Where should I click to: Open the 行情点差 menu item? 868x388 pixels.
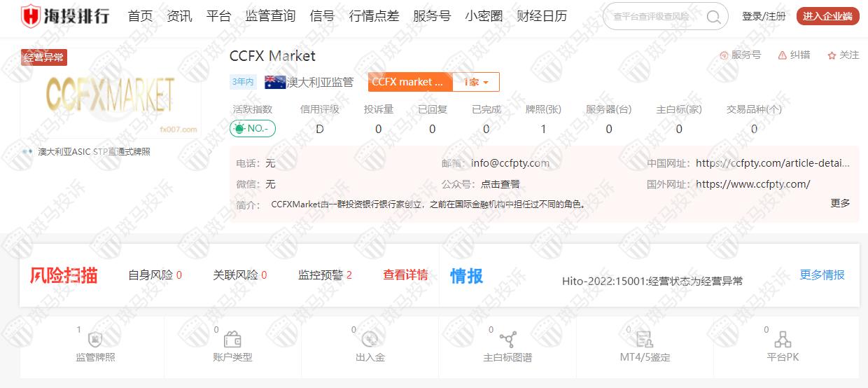point(374,16)
